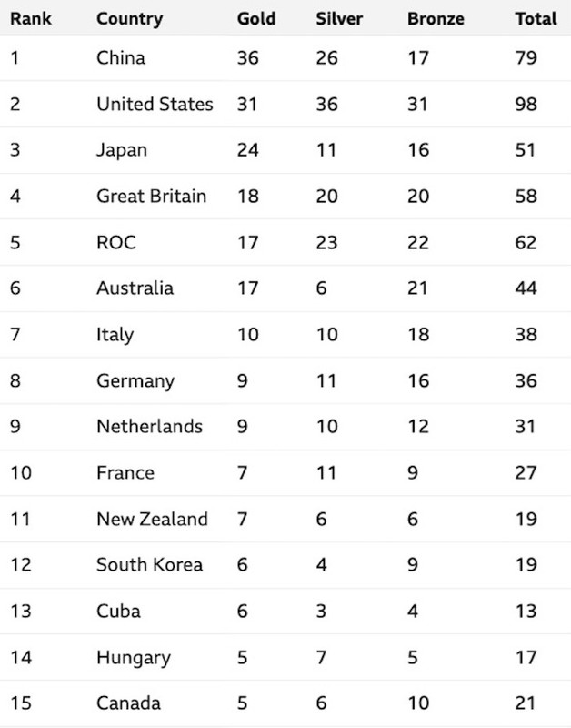The width and height of the screenshot is (571, 728).
Task: Select the ROC row name
Action: [x=116, y=242]
